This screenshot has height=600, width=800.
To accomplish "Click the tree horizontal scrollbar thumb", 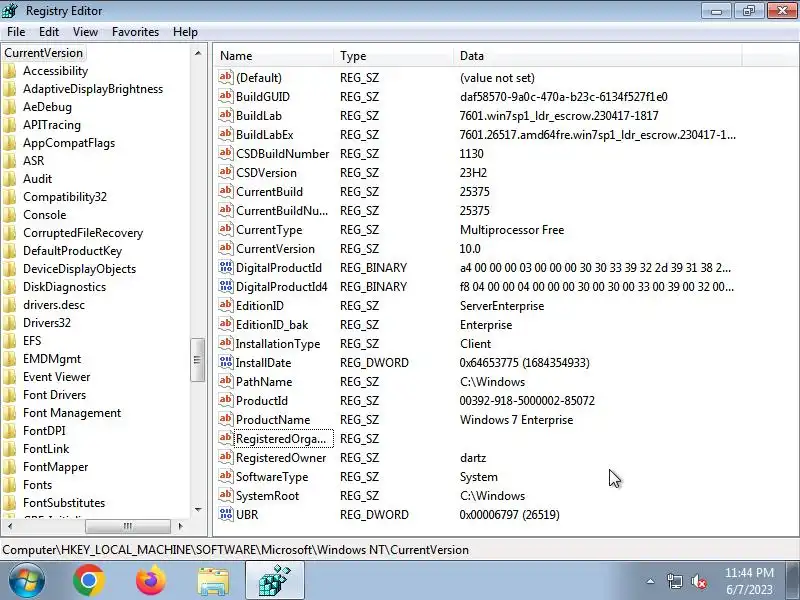I will (128, 526).
